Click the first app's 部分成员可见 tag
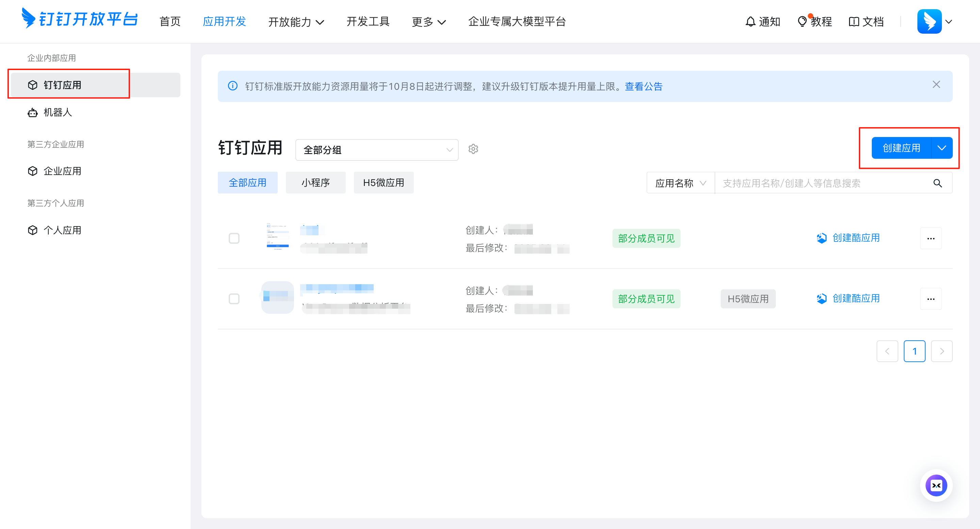Viewport: 980px width, 529px height. point(646,238)
